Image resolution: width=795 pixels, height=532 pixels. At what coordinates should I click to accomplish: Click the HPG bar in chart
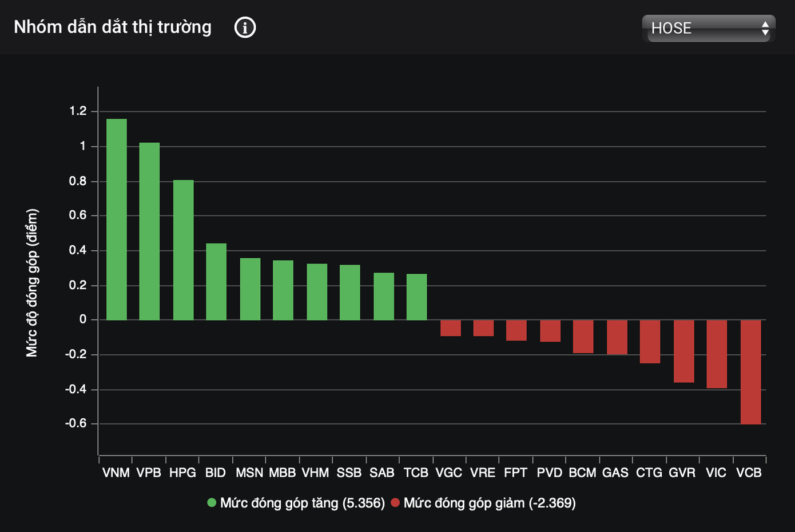[183, 250]
